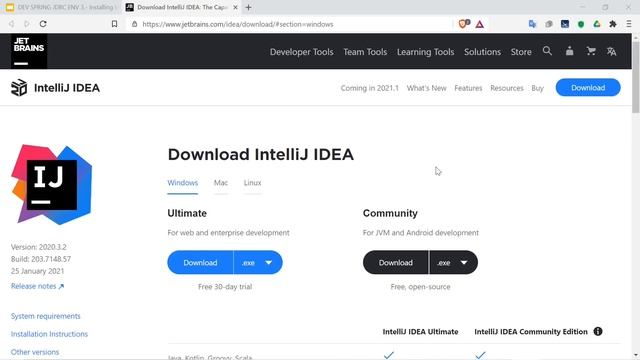
Task: Click the Google Drive extension icon
Action: (x=597, y=24)
